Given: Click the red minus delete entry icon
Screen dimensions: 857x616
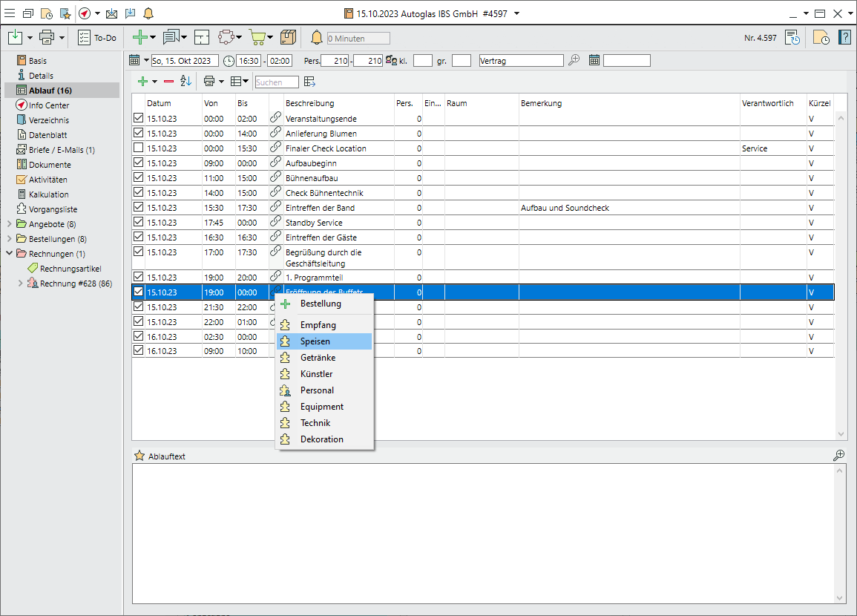Looking at the screenshot, I should tap(168, 81).
